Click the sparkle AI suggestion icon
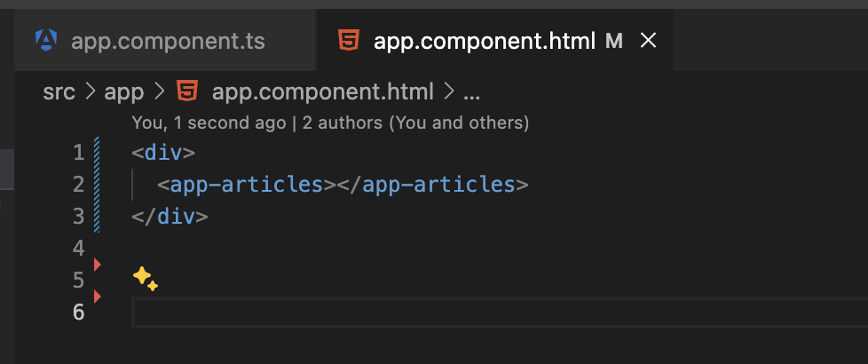 [x=145, y=279]
